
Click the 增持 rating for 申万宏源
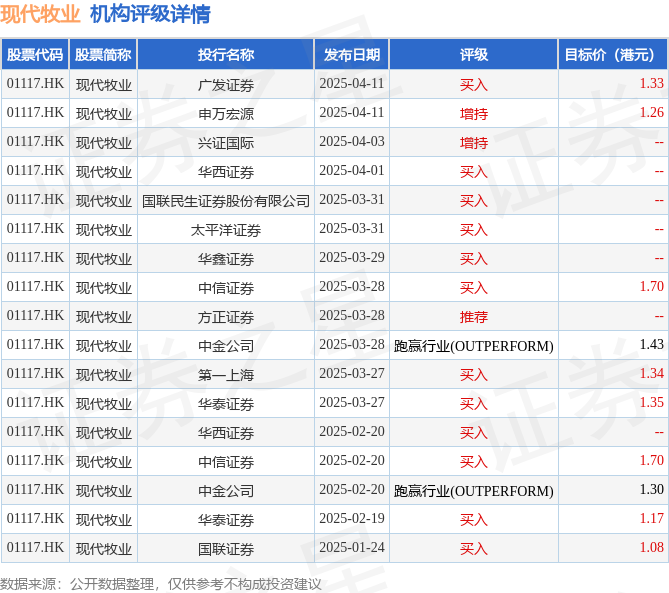pos(474,114)
